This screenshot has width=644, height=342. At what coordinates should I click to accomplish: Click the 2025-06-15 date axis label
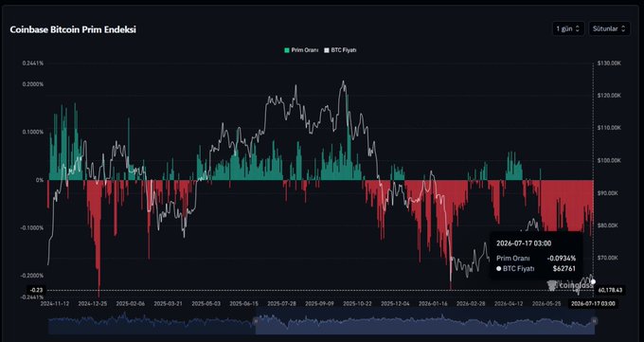(243, 303)
